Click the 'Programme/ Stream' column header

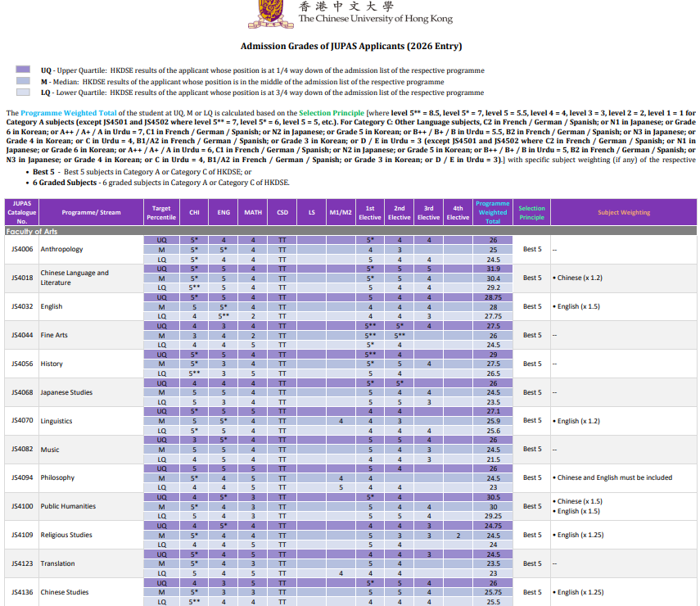coord(91,212)
